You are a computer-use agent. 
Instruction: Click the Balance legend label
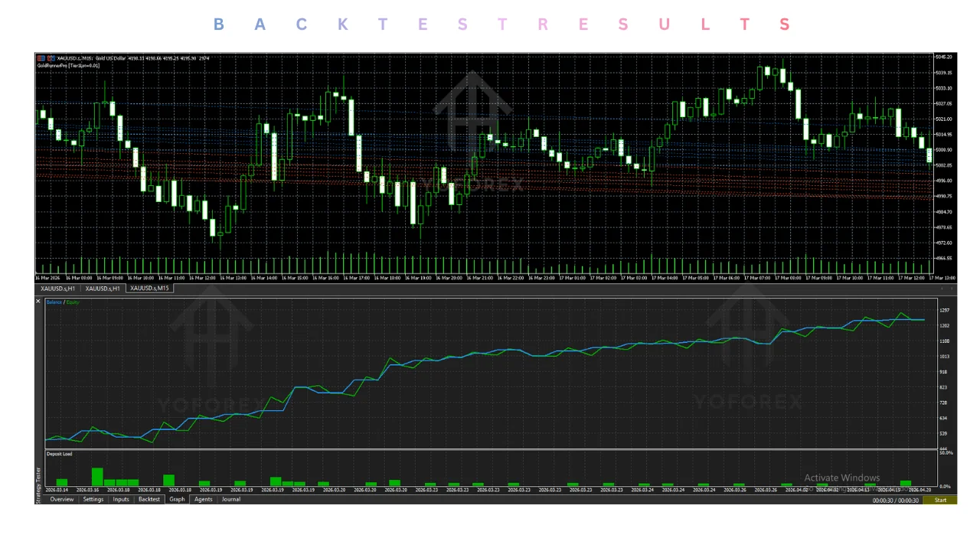pyautogui.click(x=54, y=302)
